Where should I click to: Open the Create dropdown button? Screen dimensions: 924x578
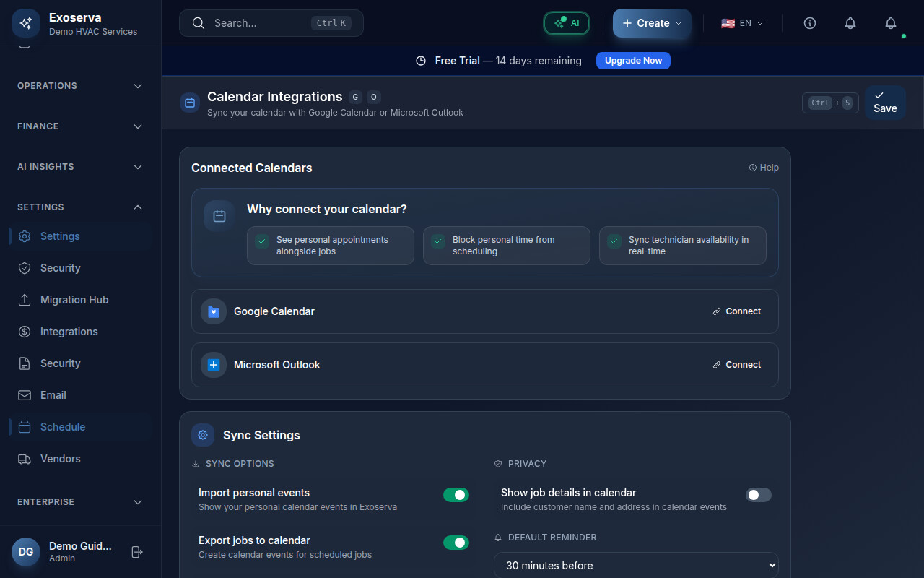[652, 23]
